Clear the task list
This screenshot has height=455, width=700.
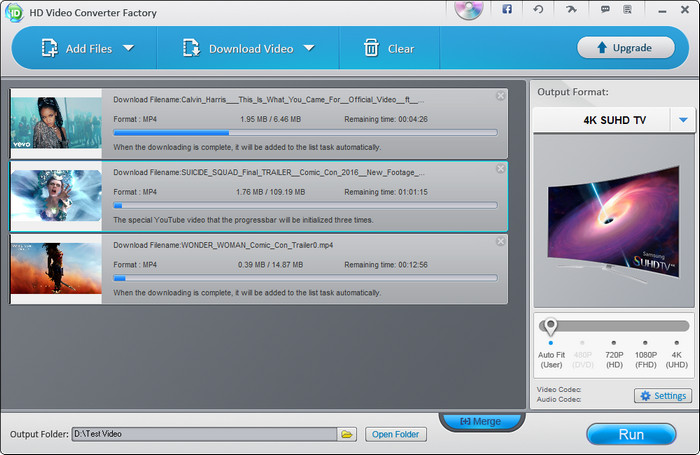[389, 48]
